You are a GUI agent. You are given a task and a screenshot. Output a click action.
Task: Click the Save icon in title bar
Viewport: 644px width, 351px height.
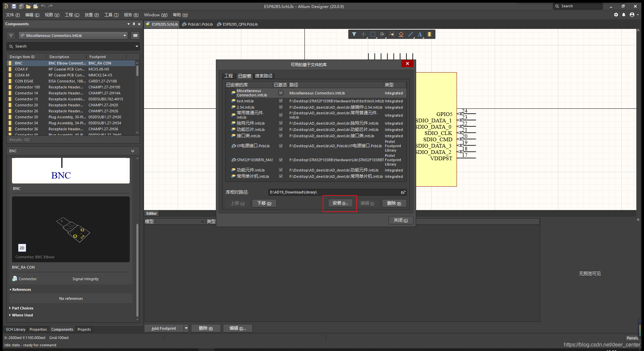[x=14, y=6]
